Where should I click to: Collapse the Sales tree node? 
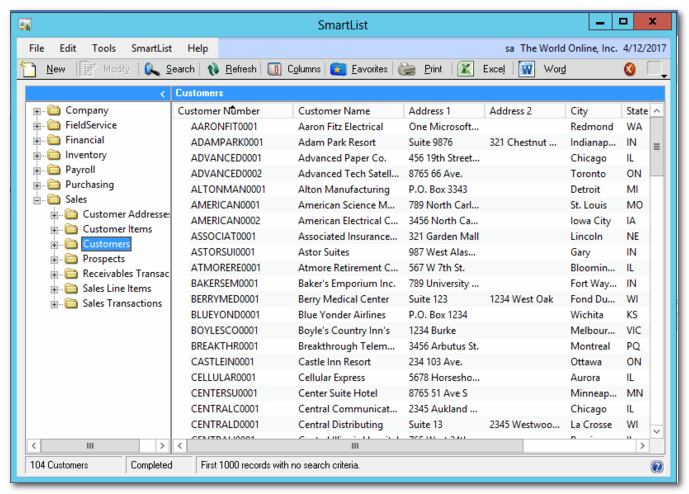pyautogui.click(x=37, y=200)
